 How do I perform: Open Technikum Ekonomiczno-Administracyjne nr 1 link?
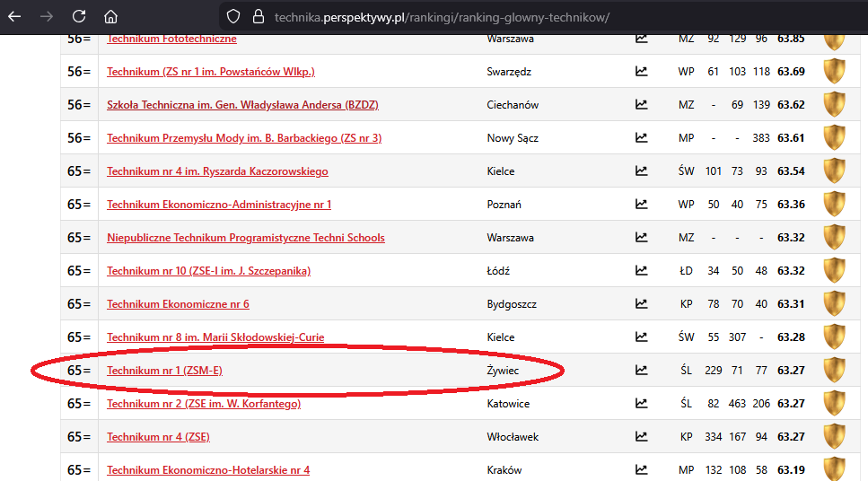tap(218, 205)
